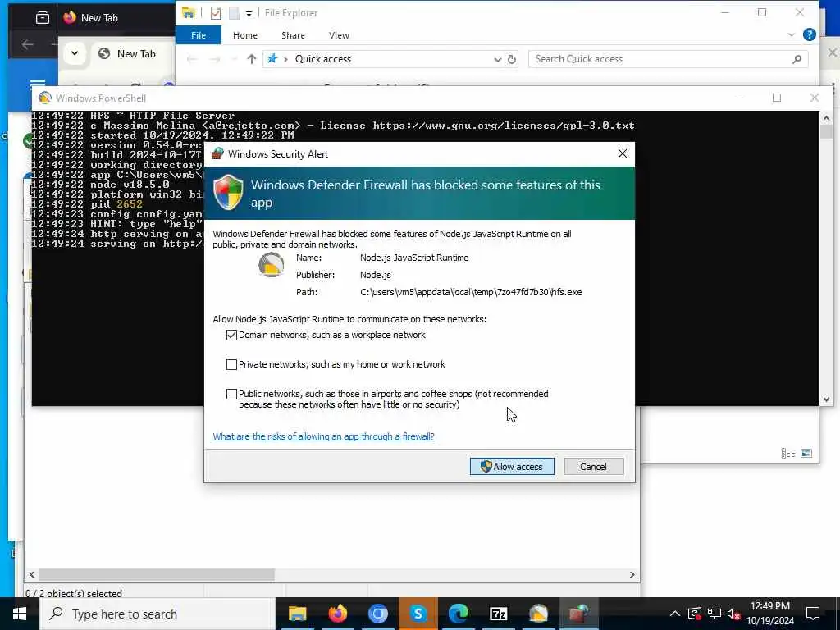Switch to large icons view in File Explorer
Image resolution: width=840 pixels, height=630 pixels.
[x=806, y=453]
